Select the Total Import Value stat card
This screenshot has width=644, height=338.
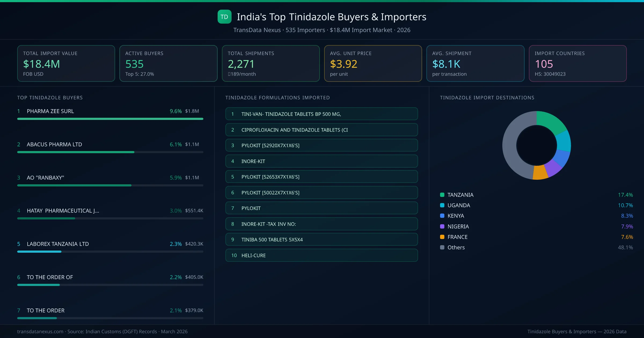click(66, 63)
